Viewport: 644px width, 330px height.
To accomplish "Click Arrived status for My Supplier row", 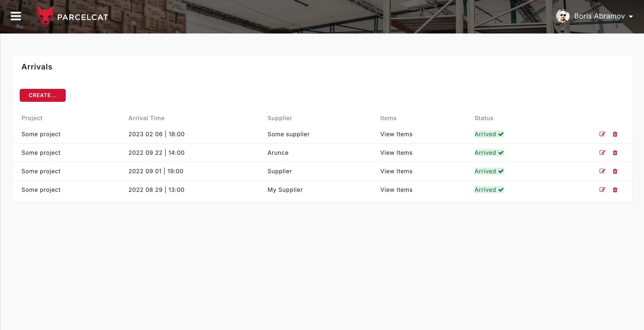I will pyautogui.click(x=489, y=190).
